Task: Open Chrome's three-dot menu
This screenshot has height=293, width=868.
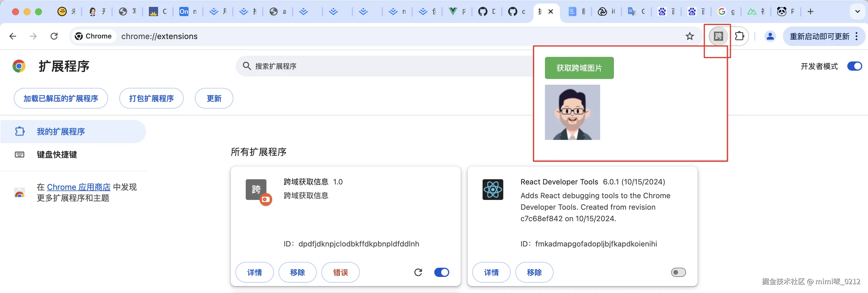Action: (x=857, y=36)
